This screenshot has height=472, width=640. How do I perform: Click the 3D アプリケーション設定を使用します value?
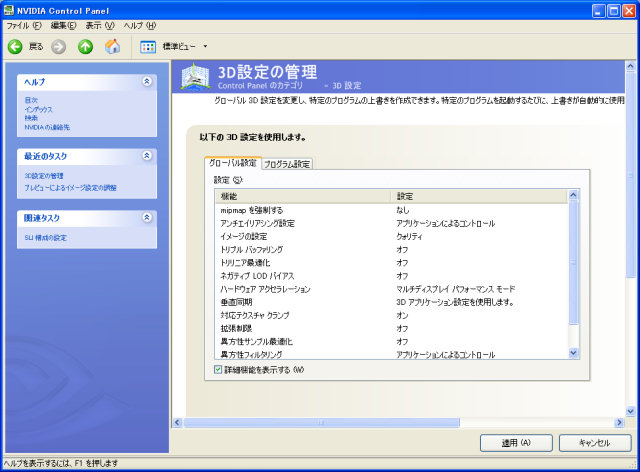click(x=455, y=302)
